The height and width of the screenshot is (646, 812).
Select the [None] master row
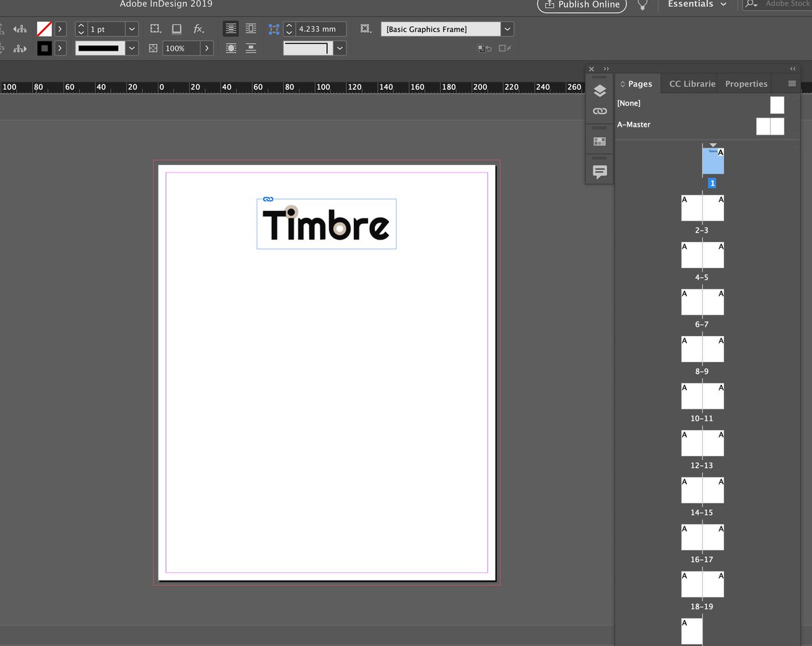(x=701, y=104)
